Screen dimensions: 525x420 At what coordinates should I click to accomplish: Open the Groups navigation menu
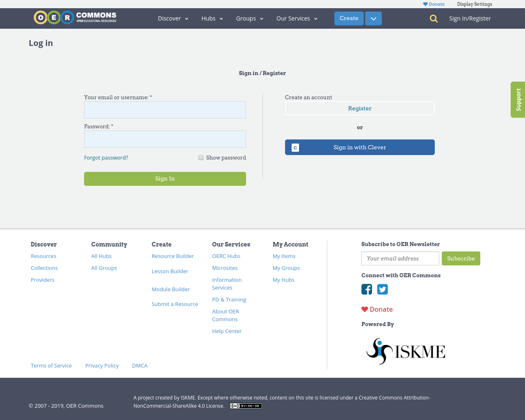(249, 18)
